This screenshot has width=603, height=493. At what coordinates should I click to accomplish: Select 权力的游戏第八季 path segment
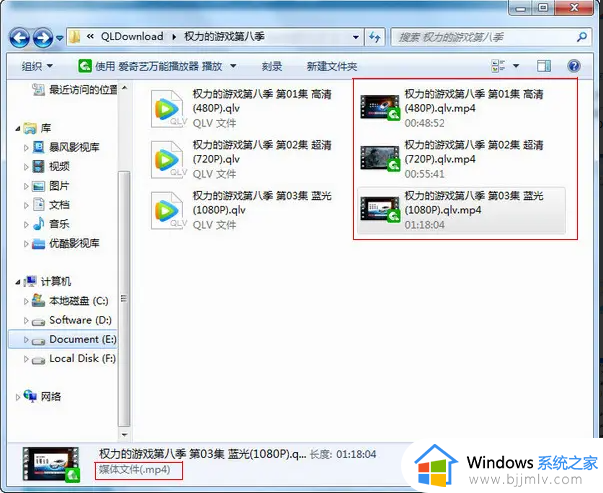coord(224,37)
